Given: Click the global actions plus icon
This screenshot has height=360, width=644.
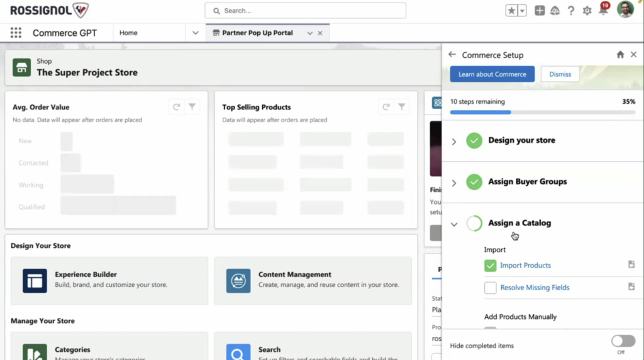Looking at the screenshot, I should (539, 11).
